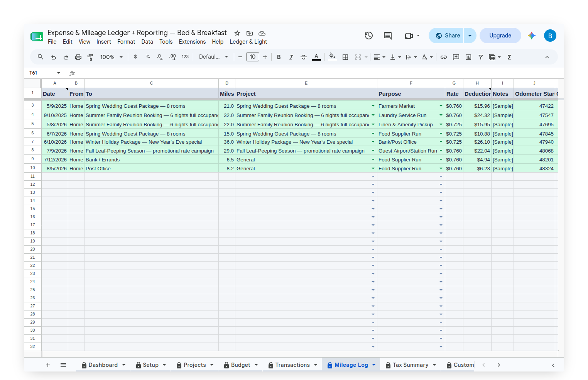This screenshot has height=380, width=588.
Task: Open Project dropdown for Bank / Errands row
Action: coord(373,159)
